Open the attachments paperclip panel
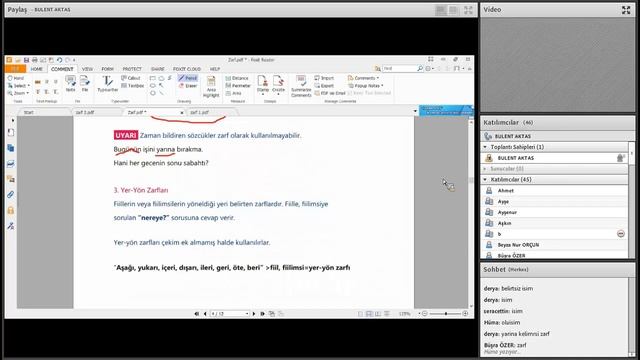This screenshot has height=360, width=640. [x=11, y=195]
